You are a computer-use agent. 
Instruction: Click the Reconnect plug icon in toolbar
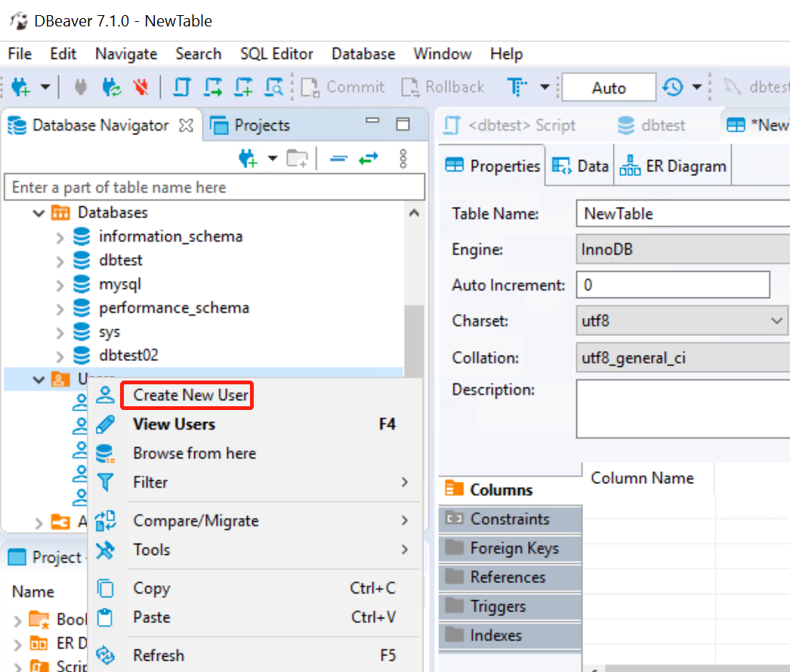[112, 88]
